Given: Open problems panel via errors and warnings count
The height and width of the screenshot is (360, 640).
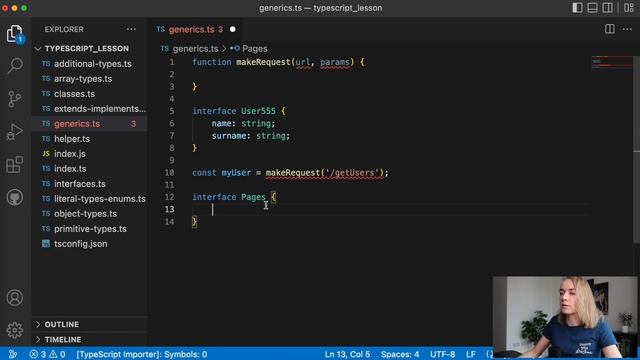Looking at the screenshot, I should [x=47, y=354].
